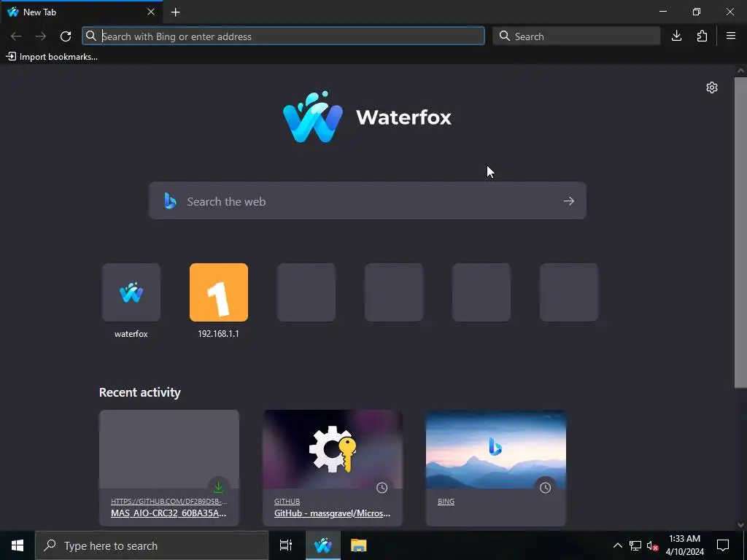The height and width of the screenshot is (560, 747).
Task: Open the Windows Start menu
Action: click(18, 545)
